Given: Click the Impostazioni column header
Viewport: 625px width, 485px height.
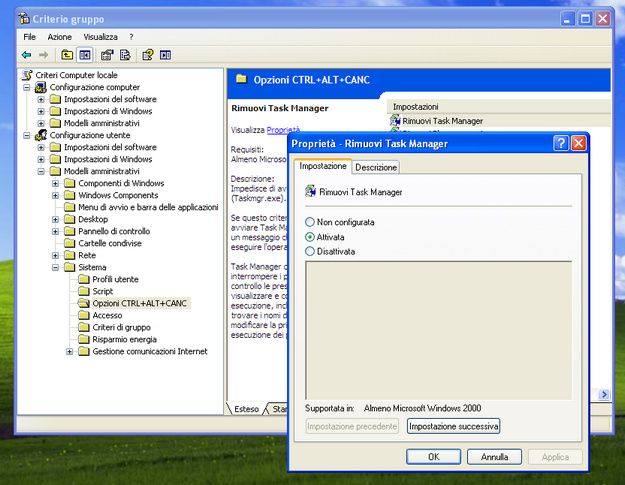Looking at the screenshot, I should 498,107.
